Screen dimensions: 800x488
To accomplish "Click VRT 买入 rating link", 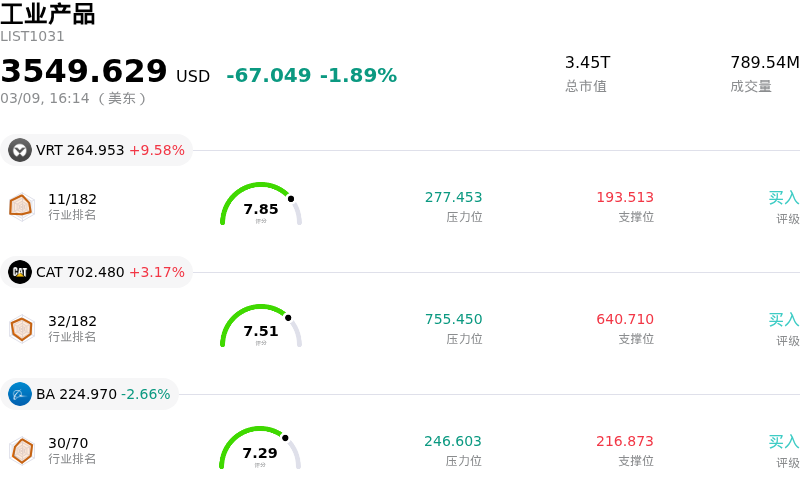I will tap(783, 198).
